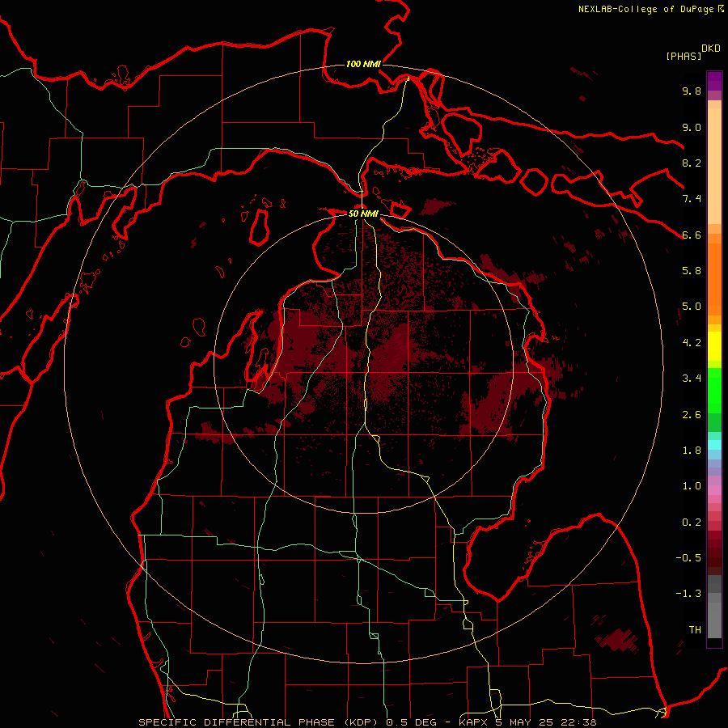This screenshot has width=728, height=728.
Task: Click the 100 NMI range ring label
Action: (x=363, y=64)
